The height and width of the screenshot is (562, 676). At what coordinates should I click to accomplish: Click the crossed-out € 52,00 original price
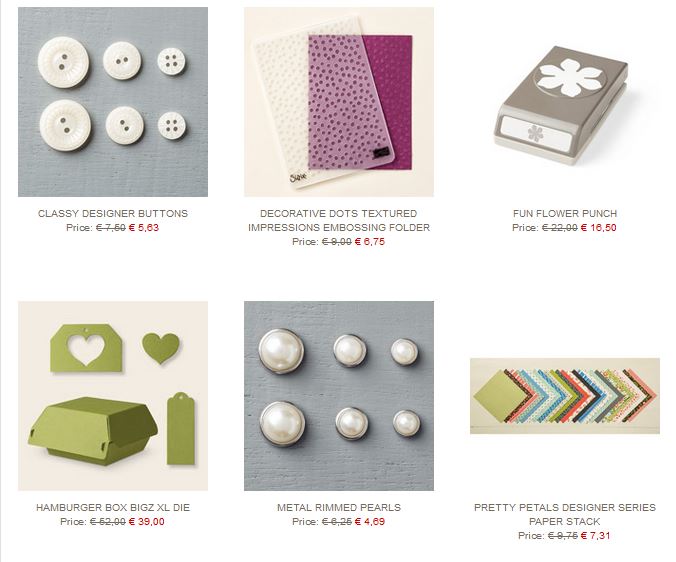(108, 521)
